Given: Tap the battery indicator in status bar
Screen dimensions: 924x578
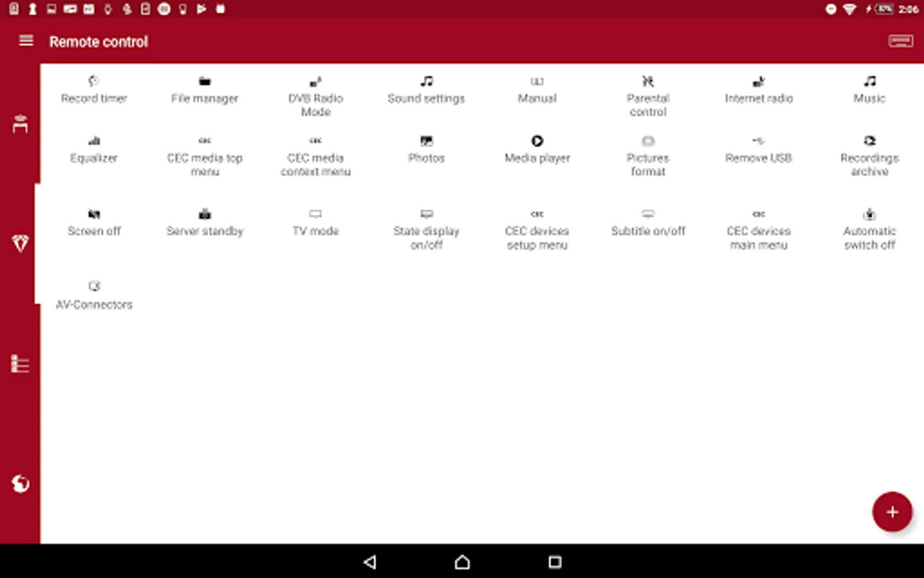Looking at the screenshot, I should 884,9.
